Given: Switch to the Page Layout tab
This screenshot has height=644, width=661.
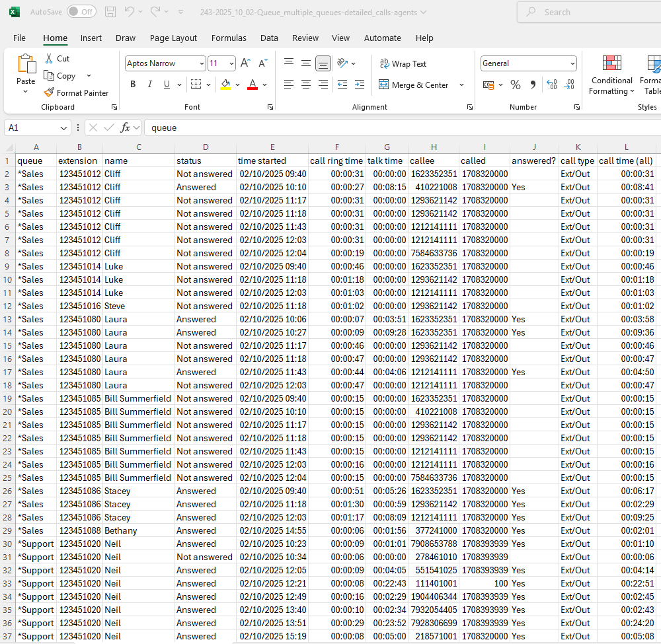Looking at the screenshot, I should [x=173, y=38].
